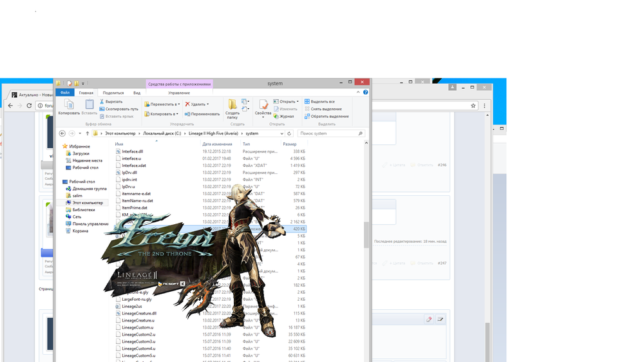Viewport: 644px width, 362px height.
Task: Click Вырезать (Cut) scissors icon
Action: (x=110, y=102)
